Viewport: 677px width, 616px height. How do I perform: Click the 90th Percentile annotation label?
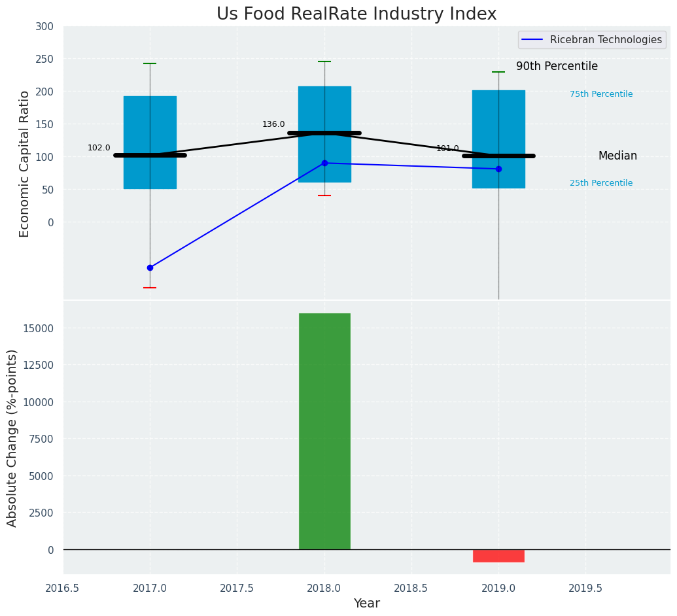tap(557, 67)
